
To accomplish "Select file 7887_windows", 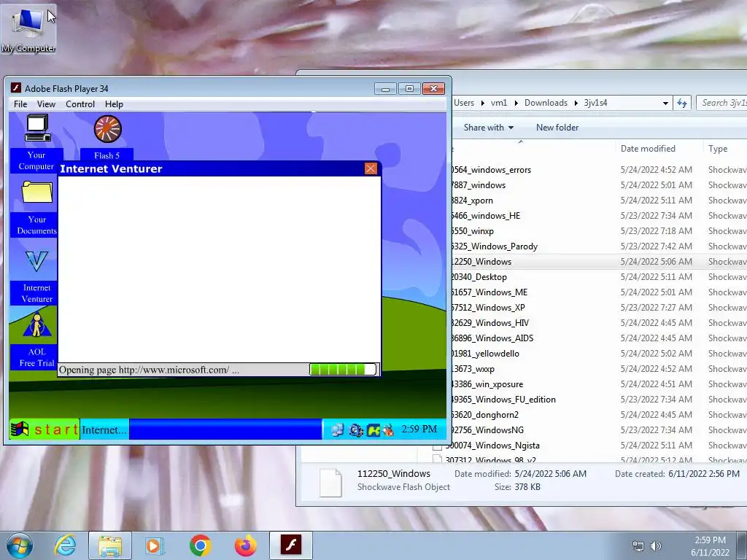I will (x=479, y=185).
